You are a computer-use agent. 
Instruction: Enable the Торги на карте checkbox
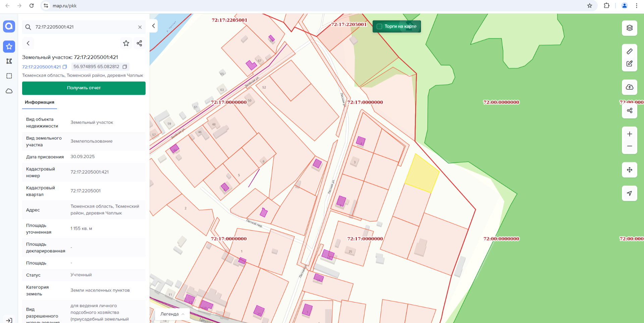click(379, 27)
